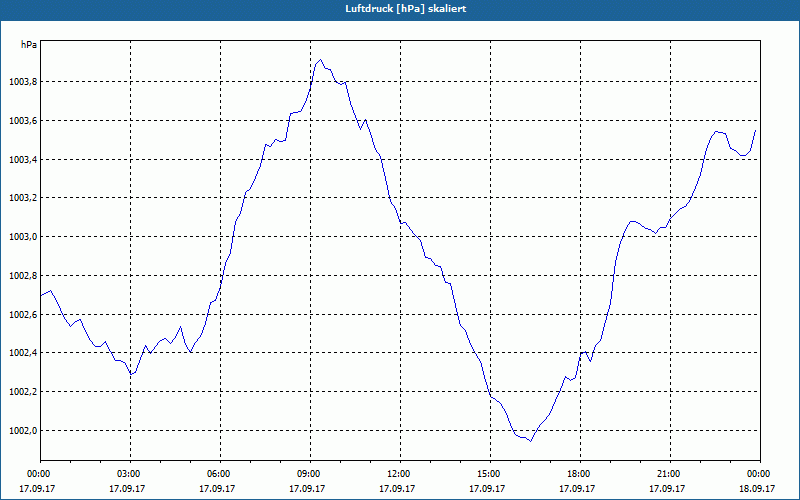Image resolution: width=800 pixels, height=500 pixels.
Task: Select the 1002,0 y-axis label
Action: (x=23, y=431)
